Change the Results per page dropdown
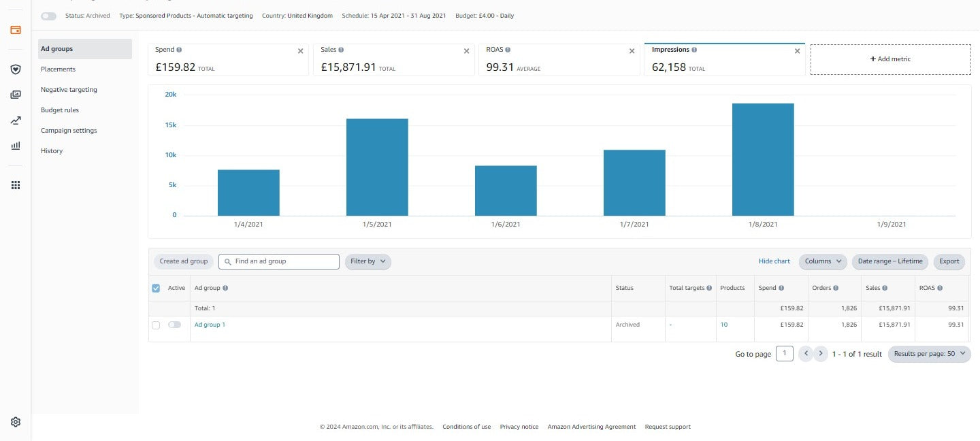The width and height of the screenshot is (980, 441). [929, 354]
